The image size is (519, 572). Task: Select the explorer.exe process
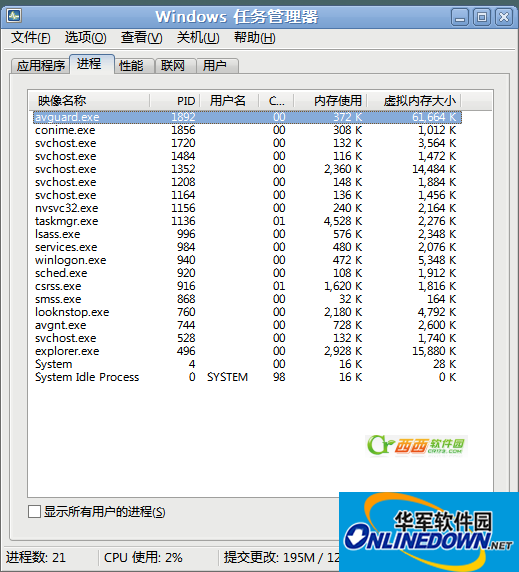pyautogui.click(x=247, y=351)
